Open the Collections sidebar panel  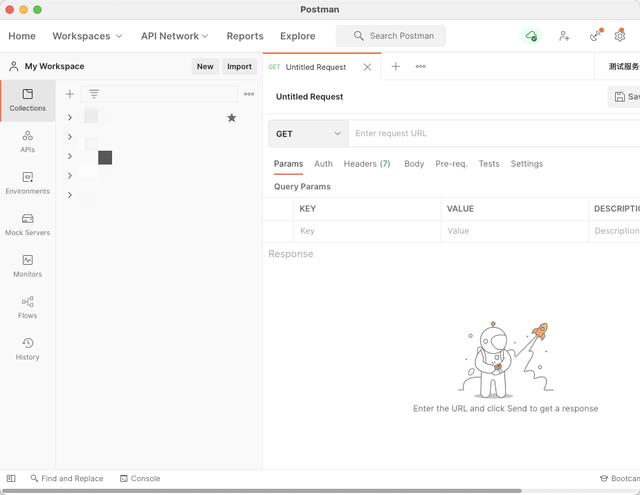coord(27,99)
